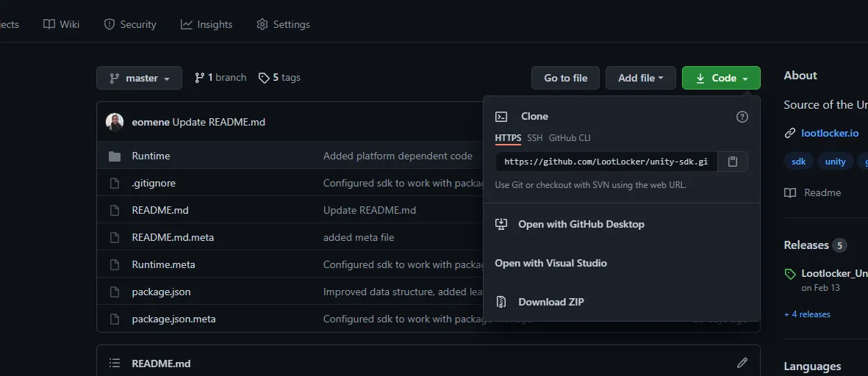Open the Wiki tab

pyautogui.click(x=62, y=24)
